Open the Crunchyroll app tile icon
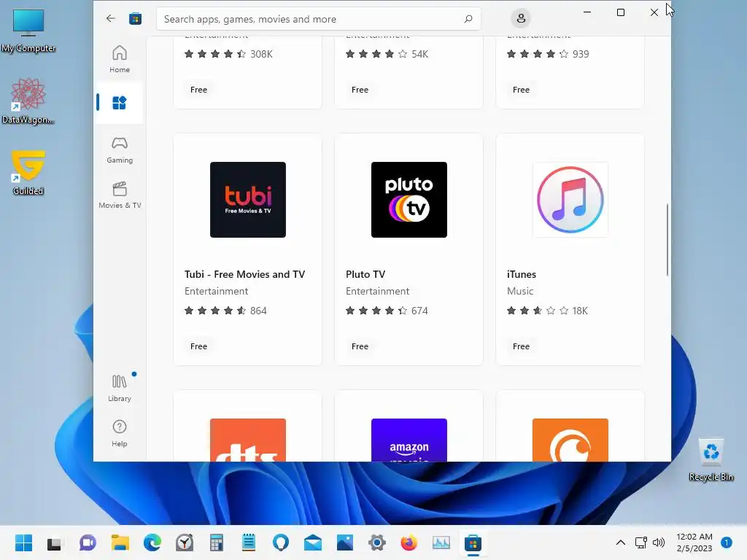747x560 pixels. [570, 440]
